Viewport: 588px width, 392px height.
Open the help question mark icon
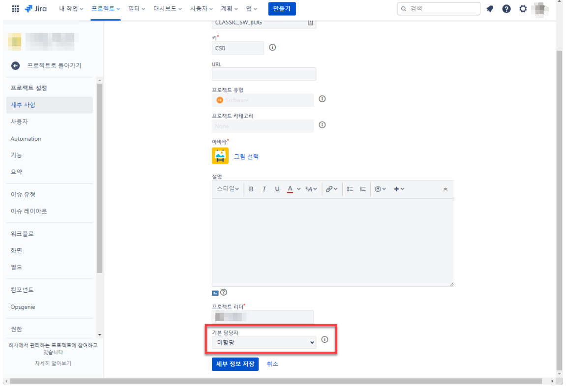[x=506, y=9]
